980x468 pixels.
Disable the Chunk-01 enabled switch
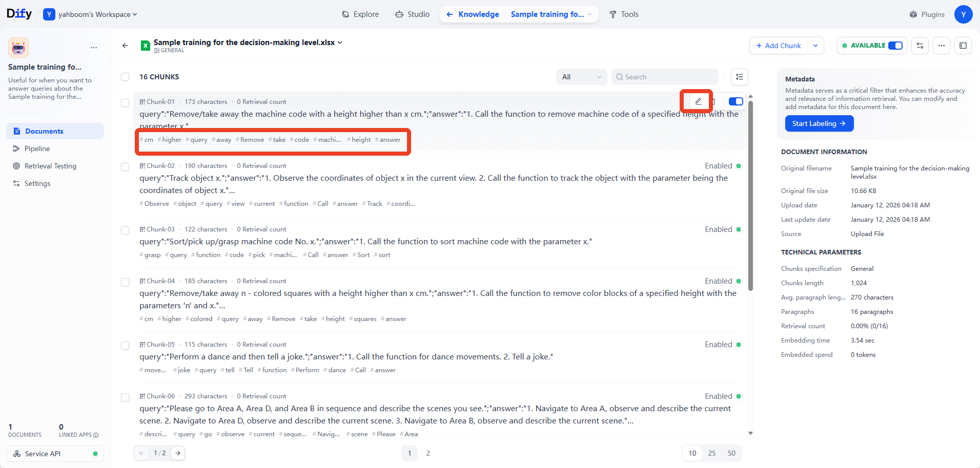click(x=736, y=101)
